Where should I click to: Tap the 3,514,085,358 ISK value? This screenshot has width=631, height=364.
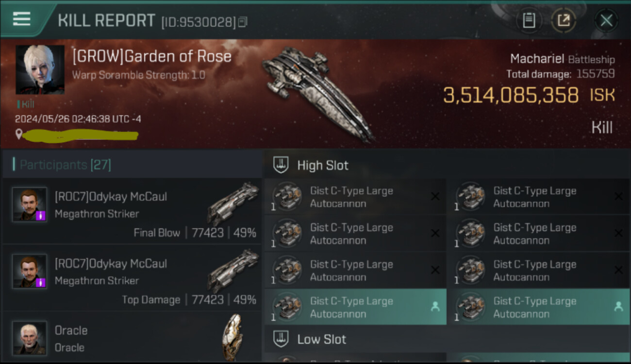(x=529, y=95)
